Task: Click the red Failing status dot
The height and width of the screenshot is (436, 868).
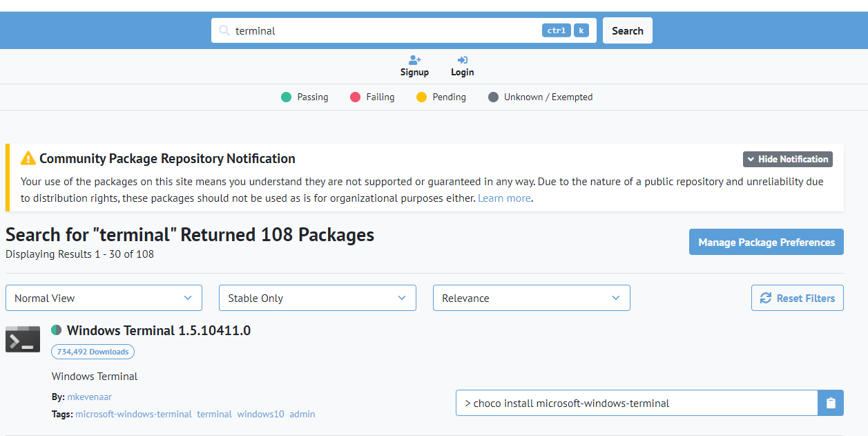Action: click(x=356, y=97)
